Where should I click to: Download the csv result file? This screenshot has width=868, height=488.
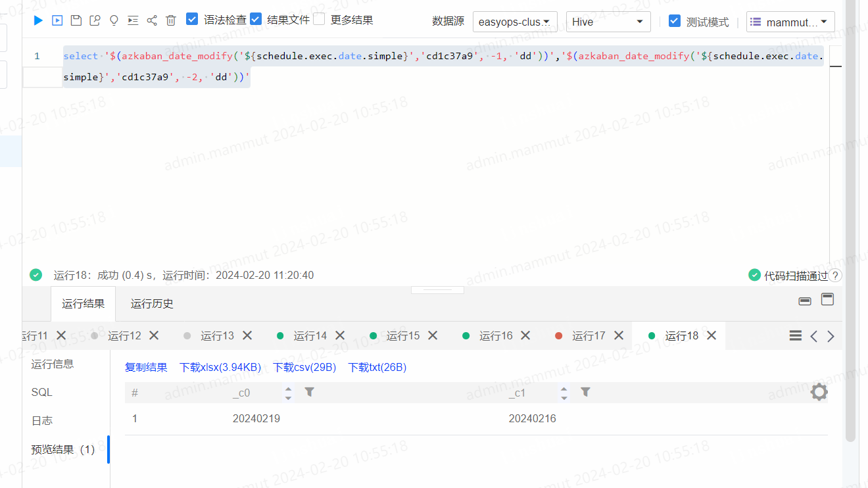(304, 367)
